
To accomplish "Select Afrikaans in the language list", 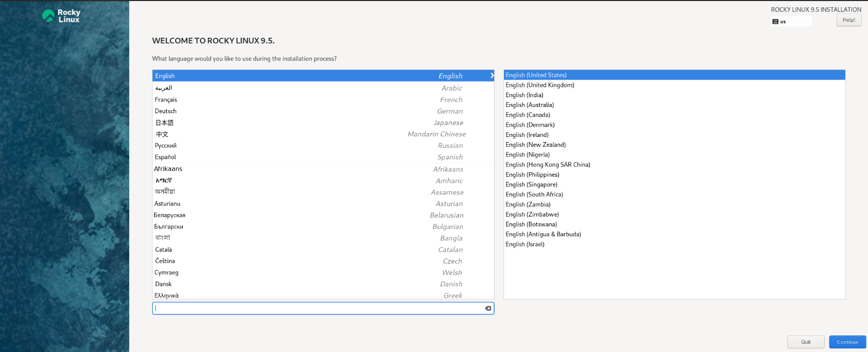I will (x=323, y=169).
